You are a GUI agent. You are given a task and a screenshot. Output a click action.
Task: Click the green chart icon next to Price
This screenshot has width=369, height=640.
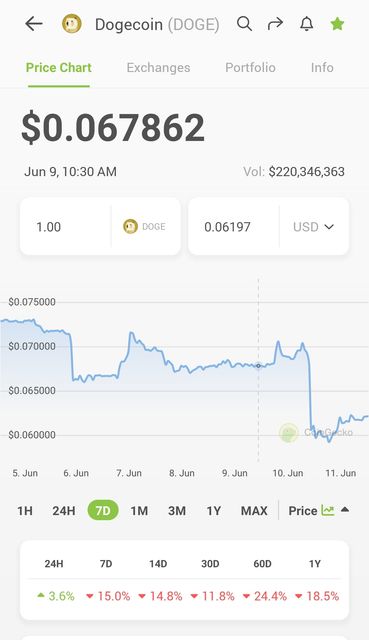327,510
